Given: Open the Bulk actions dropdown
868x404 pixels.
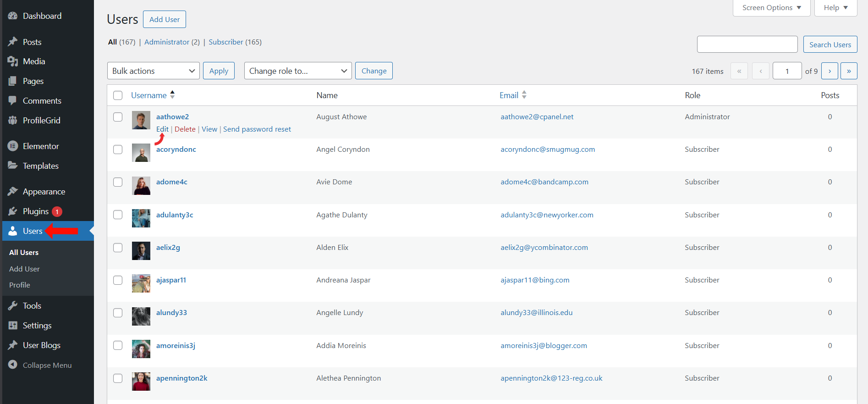Looking at the screenshot, I should coord(153,71).
